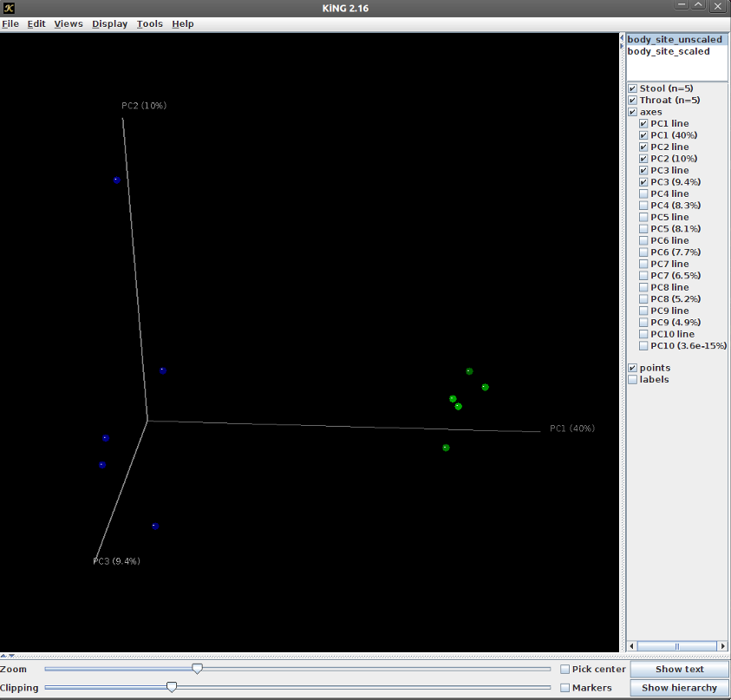Enable PC8 line checkbox
The height and width of the screenshot is (700, 731).
643,287
